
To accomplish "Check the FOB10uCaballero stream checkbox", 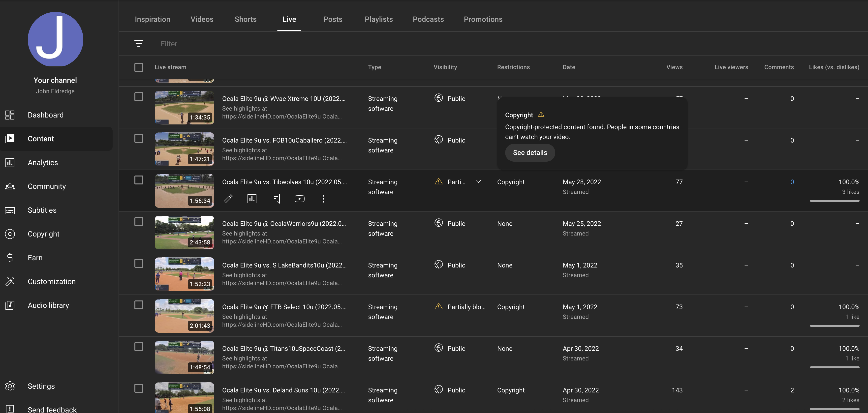I will coord(139,139).
